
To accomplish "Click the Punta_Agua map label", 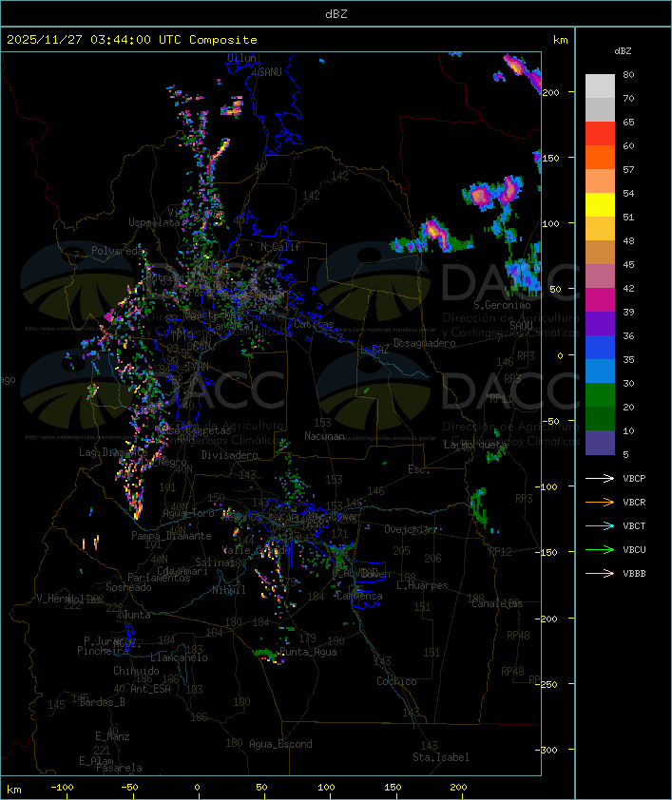I will click(308, 652).
